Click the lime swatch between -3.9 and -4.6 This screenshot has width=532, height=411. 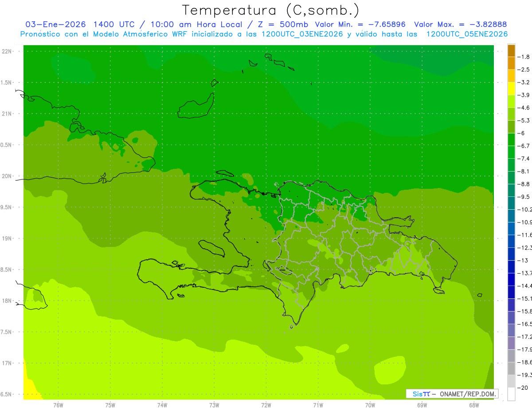(x=511, y=101)
